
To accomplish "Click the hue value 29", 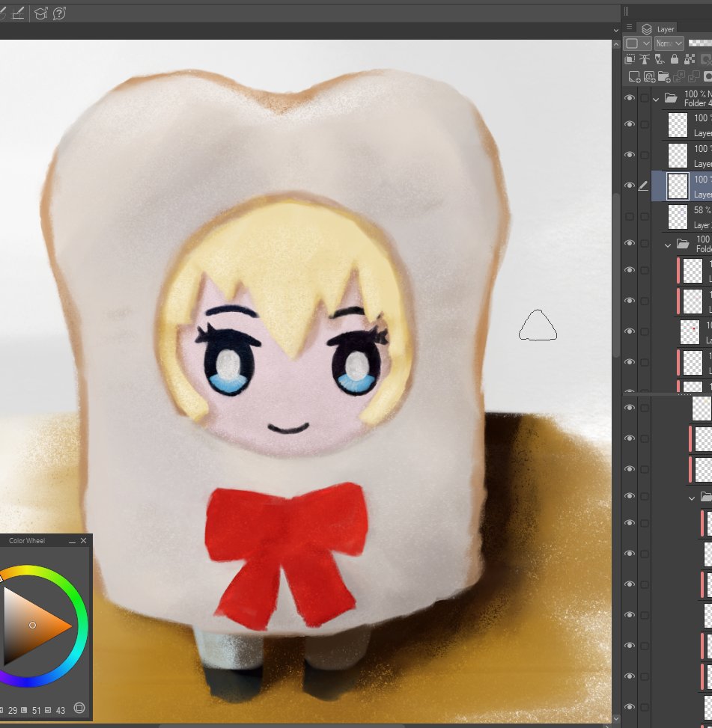I will click(13, 711).
